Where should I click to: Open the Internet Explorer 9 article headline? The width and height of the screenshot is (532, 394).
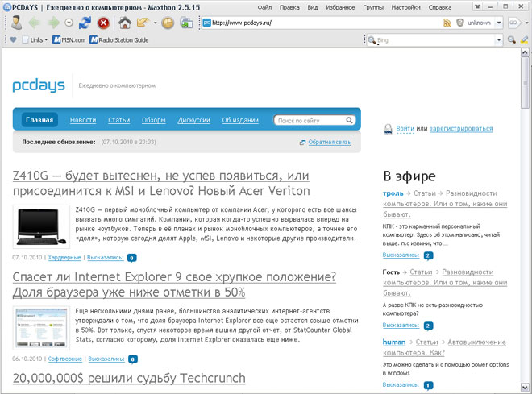coord(174,284)
